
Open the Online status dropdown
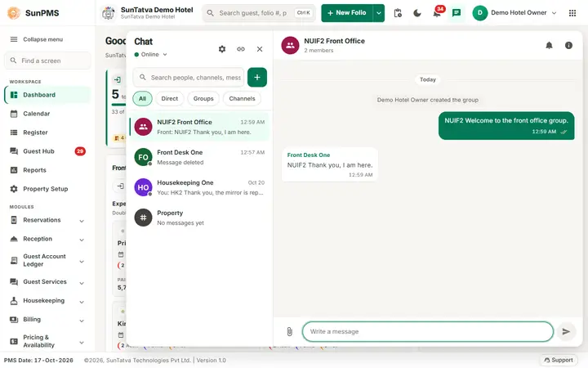point(151,55)
